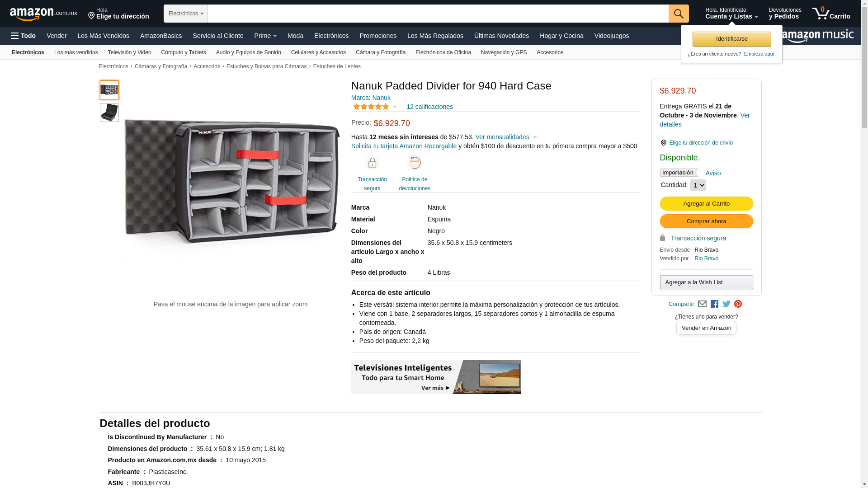Open the Cantidad quantity dropdown
The width and height of the screenshot is (868, 488).
pos(698,185)
